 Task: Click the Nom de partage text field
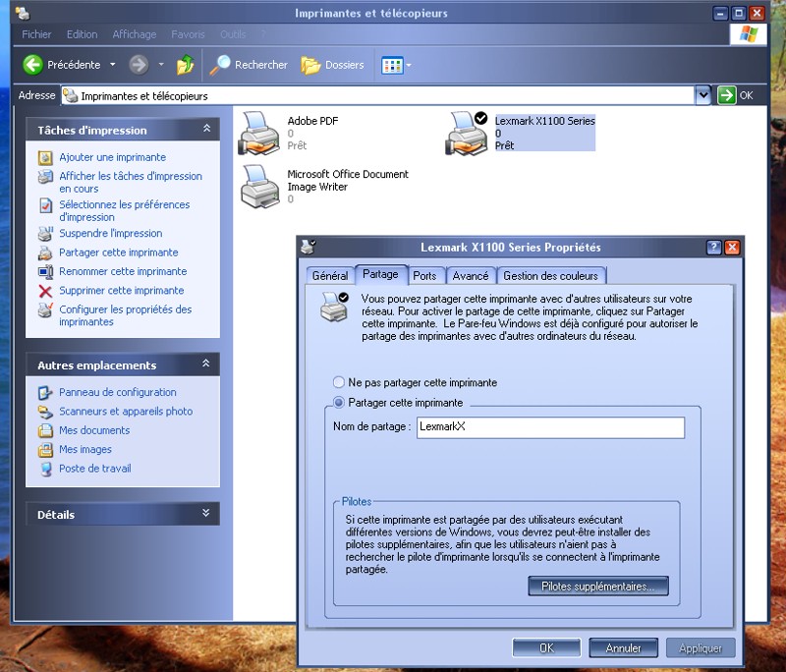pos(548,427)
